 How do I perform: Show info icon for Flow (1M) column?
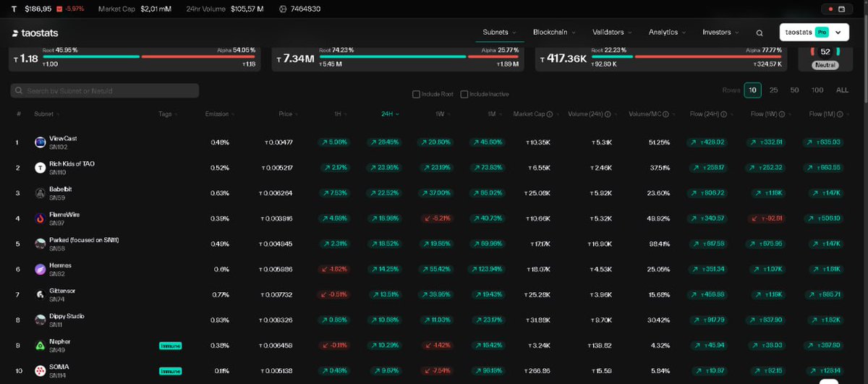click(840, 114)
